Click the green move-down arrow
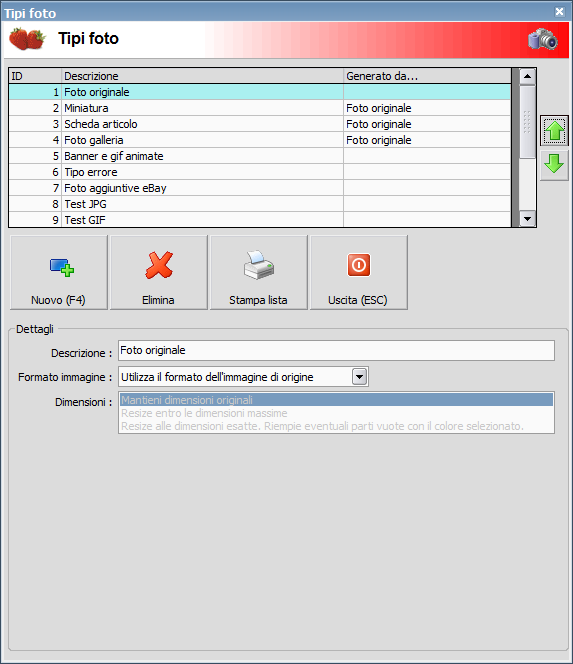 [554, 164]
